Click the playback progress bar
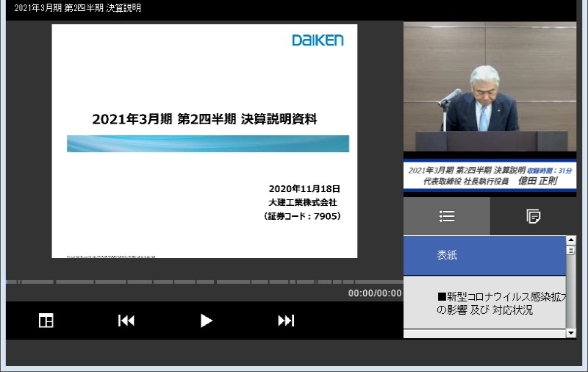This screenshot has height=372, width=588. pyautogui.click(x=204, y=282)
